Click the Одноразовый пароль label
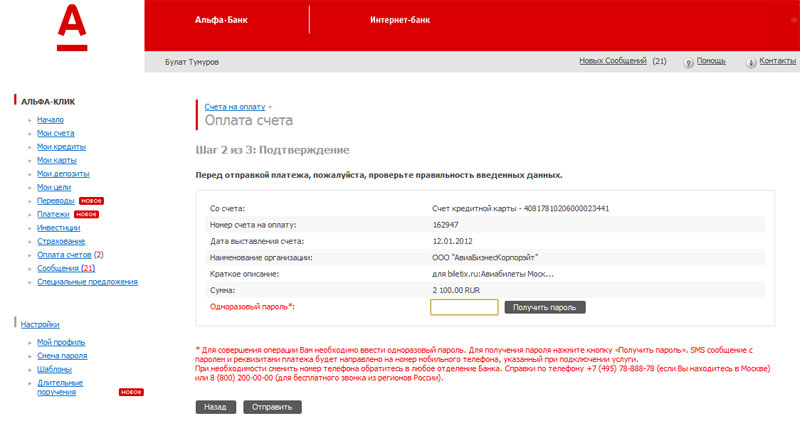 252,307
